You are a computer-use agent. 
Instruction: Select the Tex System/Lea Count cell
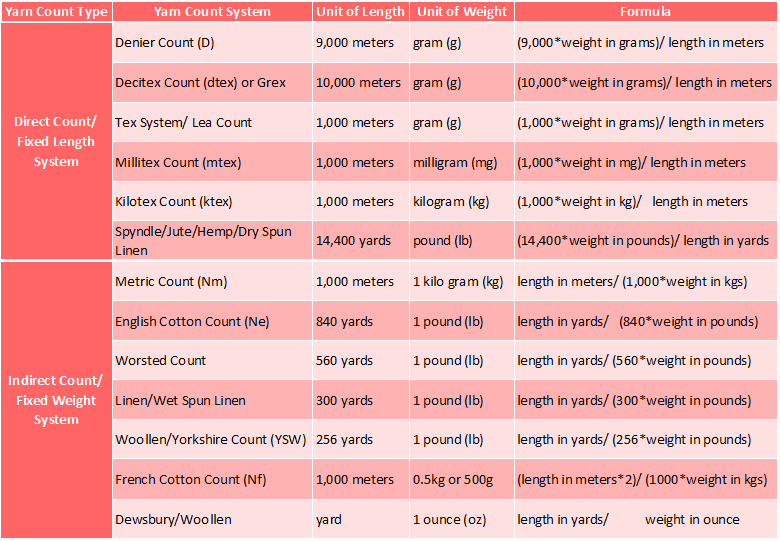184,123
